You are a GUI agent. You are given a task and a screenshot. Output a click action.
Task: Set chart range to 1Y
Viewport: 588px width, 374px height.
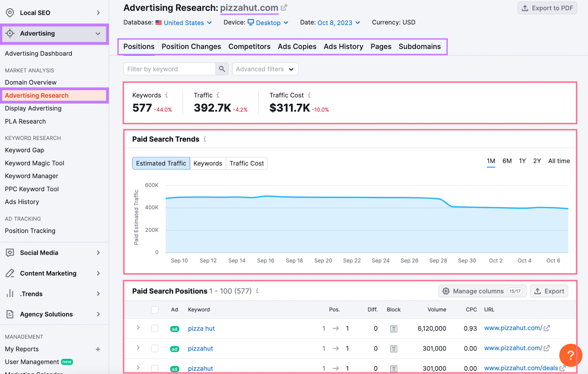tap(522, 161)
